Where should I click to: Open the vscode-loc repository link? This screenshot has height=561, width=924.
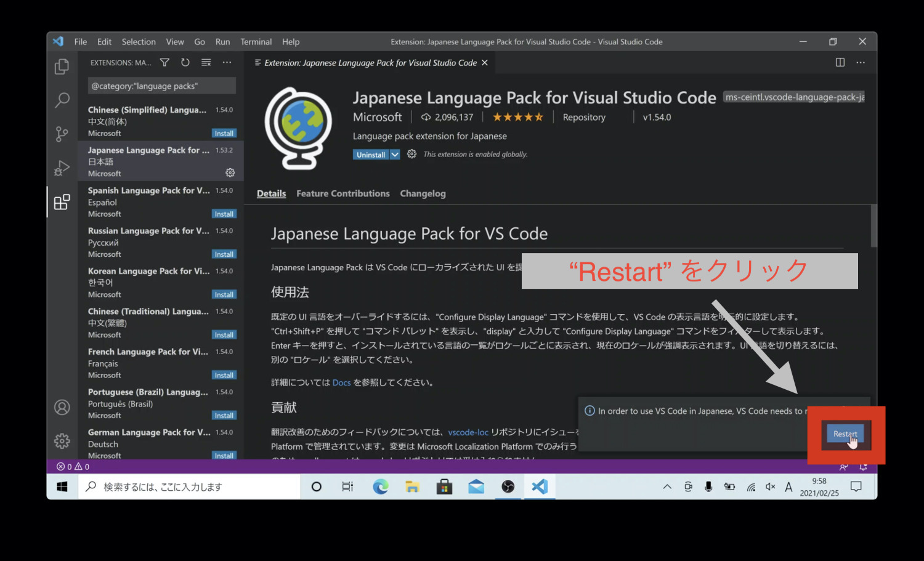click(x=468, y=432)
